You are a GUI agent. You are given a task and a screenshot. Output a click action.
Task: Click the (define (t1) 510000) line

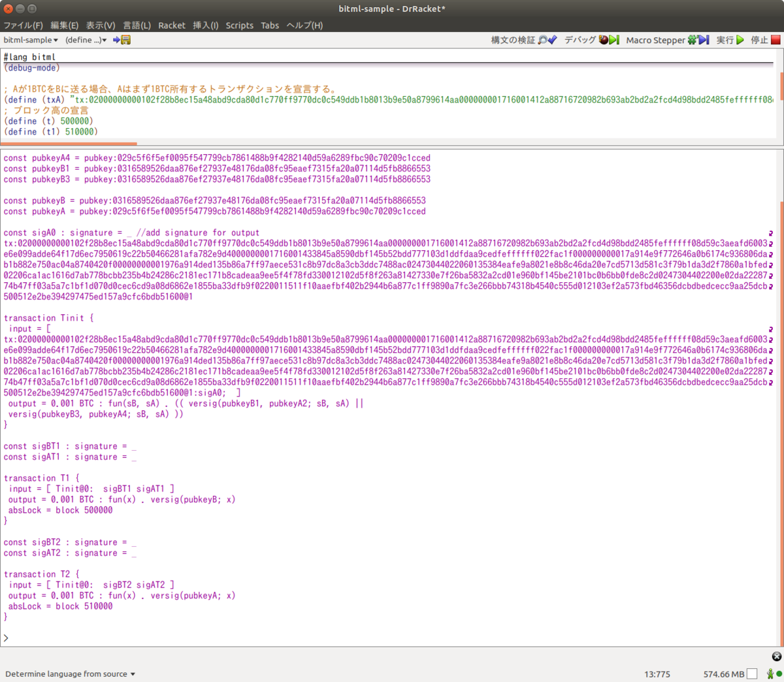point(51,131)
